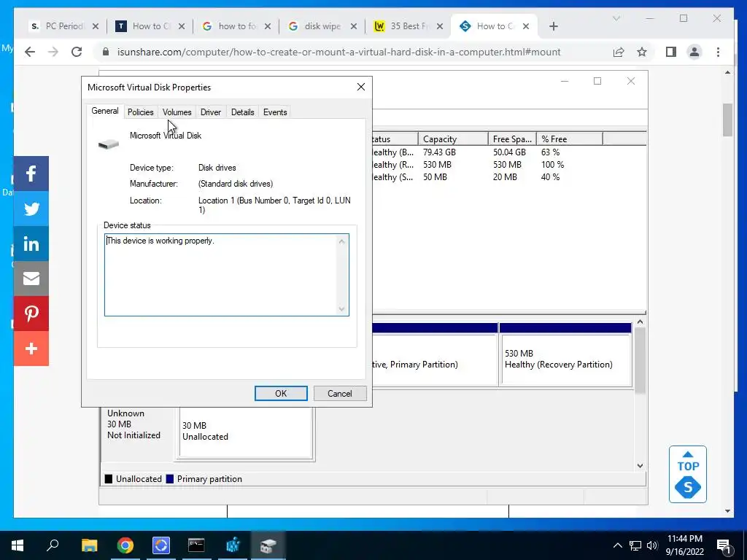Open the Driver tab
This screenshot has height=560, width=747.
211,112
